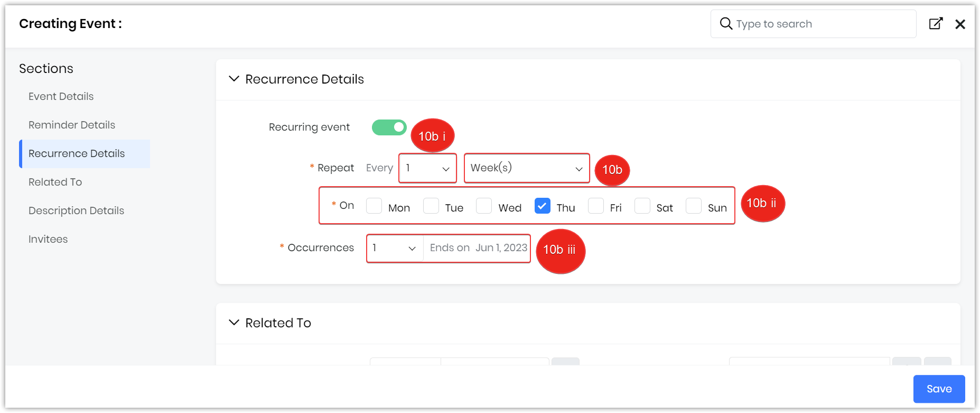The image size is (980, 413).
Task: Click the Recurring event label
Action: coord(309,127)
